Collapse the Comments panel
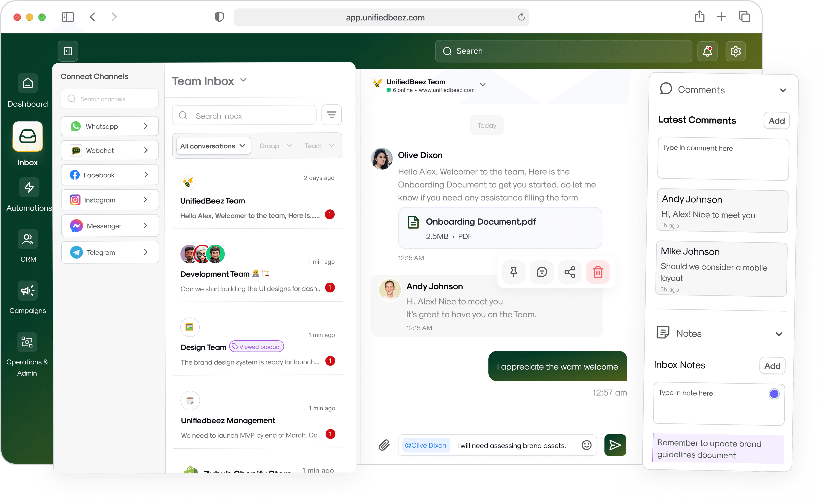Screen dimensions: 825x504 (x=783, y=90)
